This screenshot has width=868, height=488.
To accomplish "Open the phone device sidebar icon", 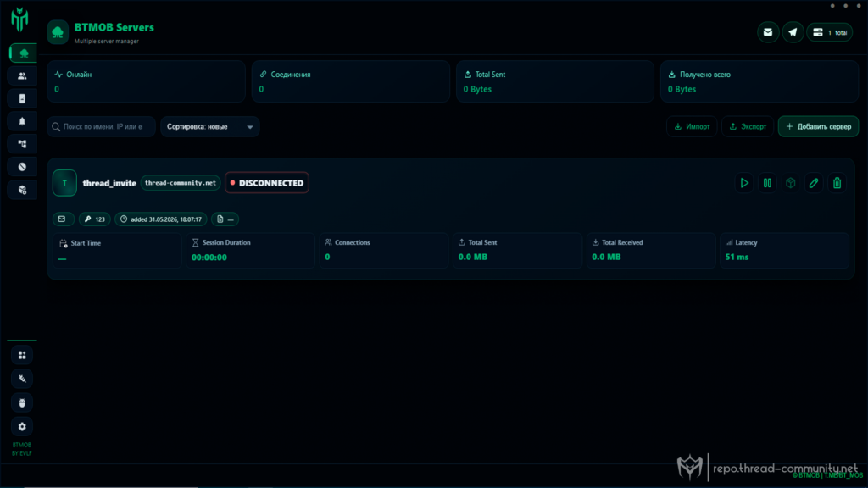I will tap(22, 98).
